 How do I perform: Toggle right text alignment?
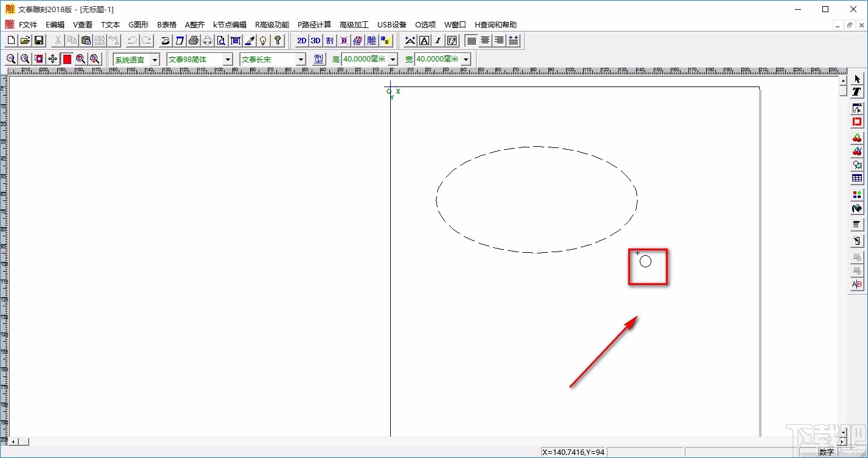click(x=499, y=40)
